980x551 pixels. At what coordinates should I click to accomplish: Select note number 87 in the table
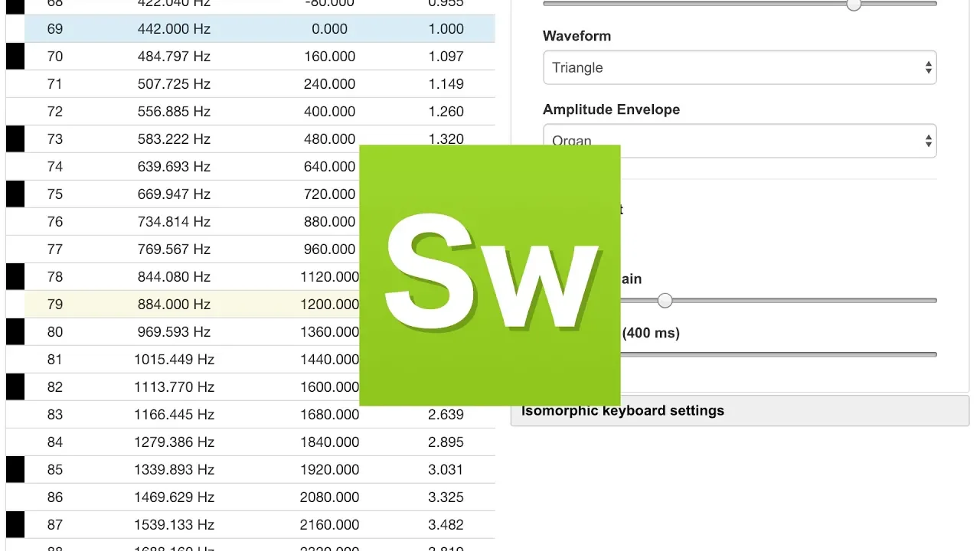pyautogui.click(x=55, y=525)
